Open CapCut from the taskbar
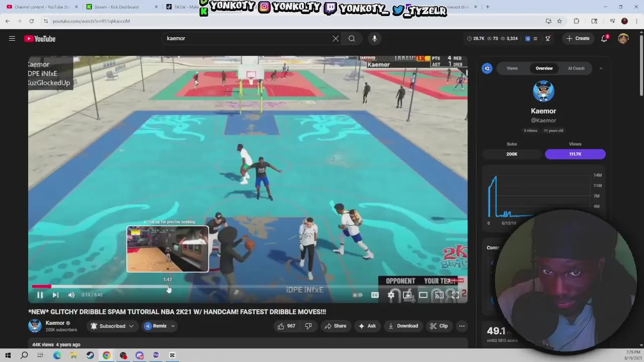The image size is (644, 362). click(172, 355)
